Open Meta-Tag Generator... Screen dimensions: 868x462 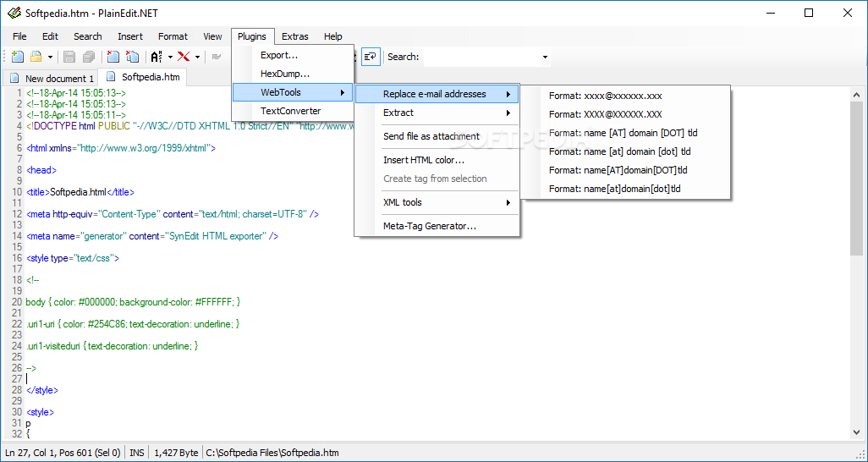point(437,226)
